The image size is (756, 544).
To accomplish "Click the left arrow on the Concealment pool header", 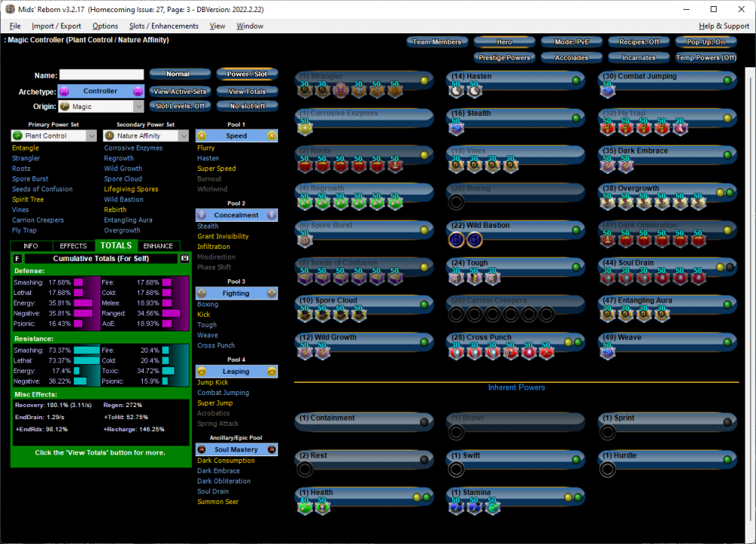I will (201, 216).
